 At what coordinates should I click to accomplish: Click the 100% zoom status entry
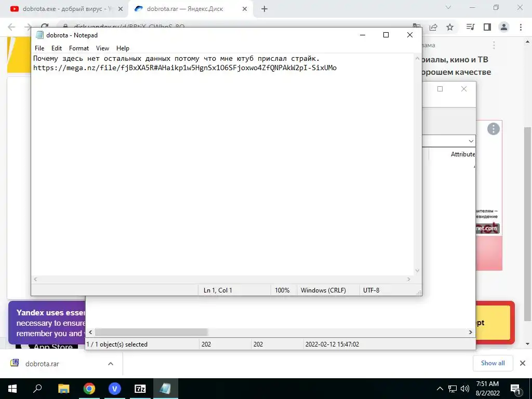[282, 290]
